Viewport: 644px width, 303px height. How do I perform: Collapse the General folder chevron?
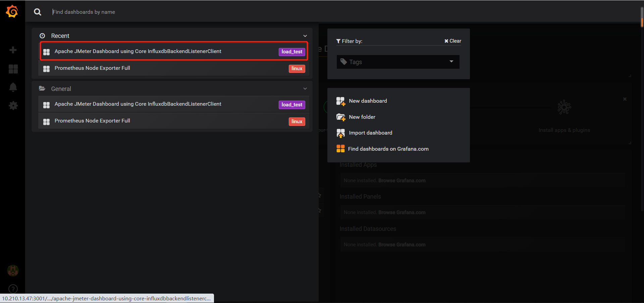(x=305, y=89)
